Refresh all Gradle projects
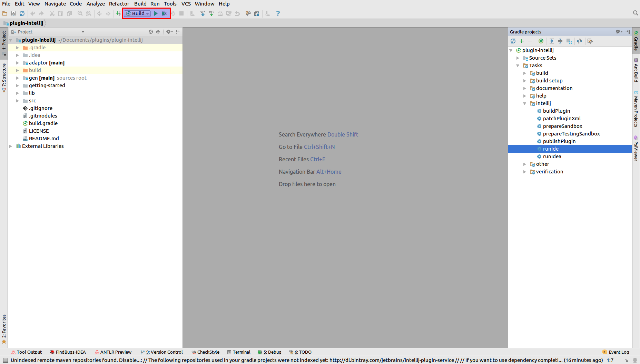Screen dimensions: 640x364 tap(513, 41)
